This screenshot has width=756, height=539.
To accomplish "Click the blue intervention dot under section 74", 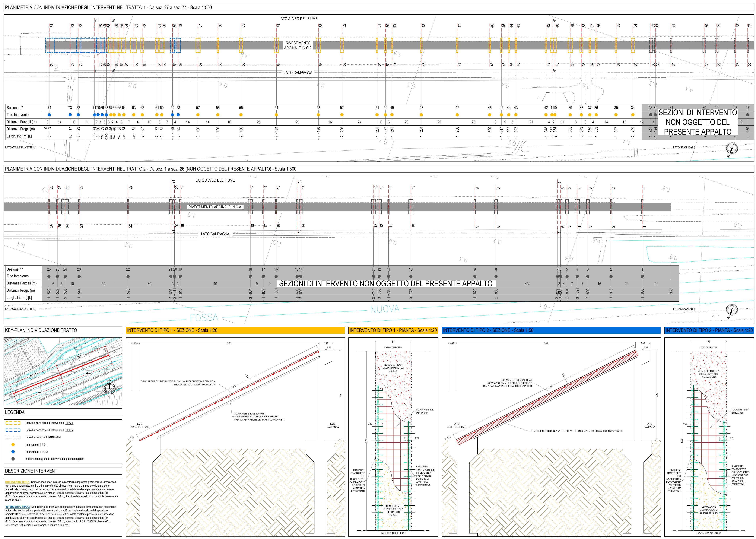I will click(x=49, y=115).
